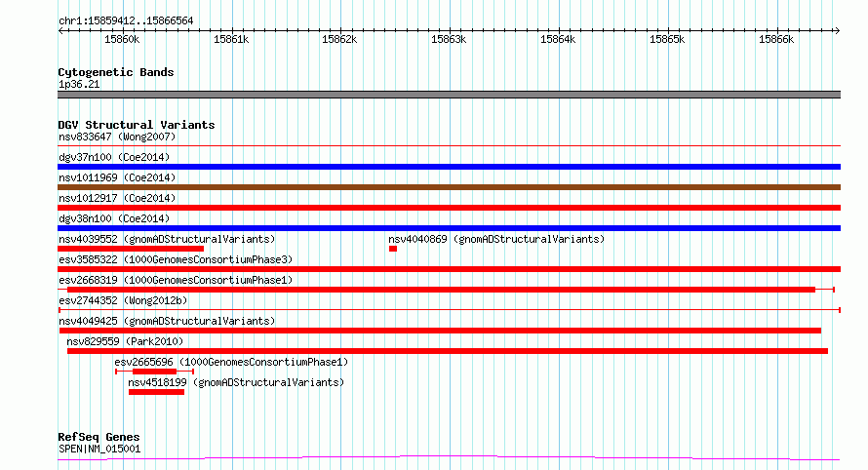Select esv3585322 1000Genomes Phase3 label

coord(176,259)
